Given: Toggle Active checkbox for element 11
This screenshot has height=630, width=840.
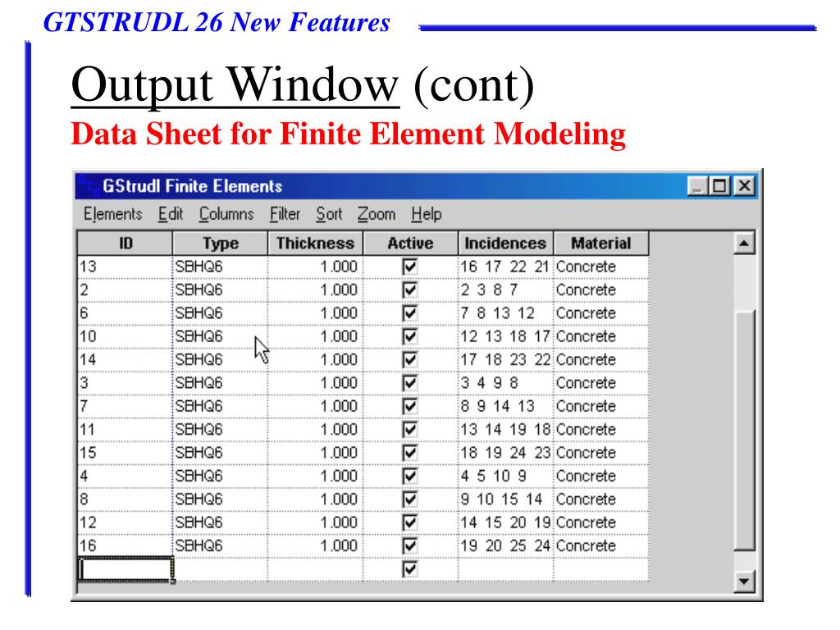Looking at the screenshot, I should [410, 430].
